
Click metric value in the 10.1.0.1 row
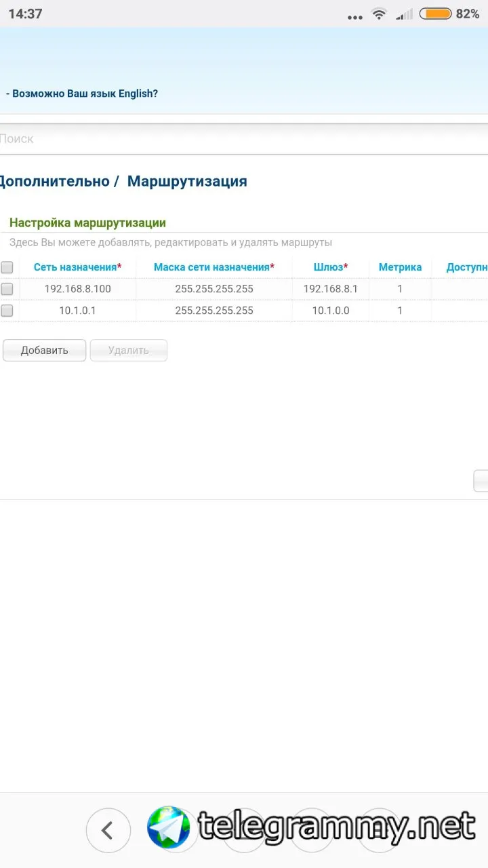[x=400, y=311]
